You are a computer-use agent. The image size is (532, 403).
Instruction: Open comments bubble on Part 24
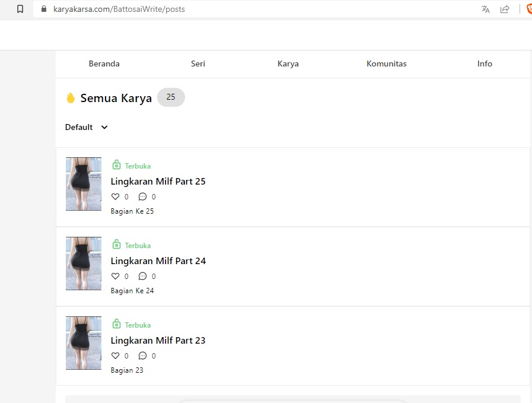click(x=142, y=276)
